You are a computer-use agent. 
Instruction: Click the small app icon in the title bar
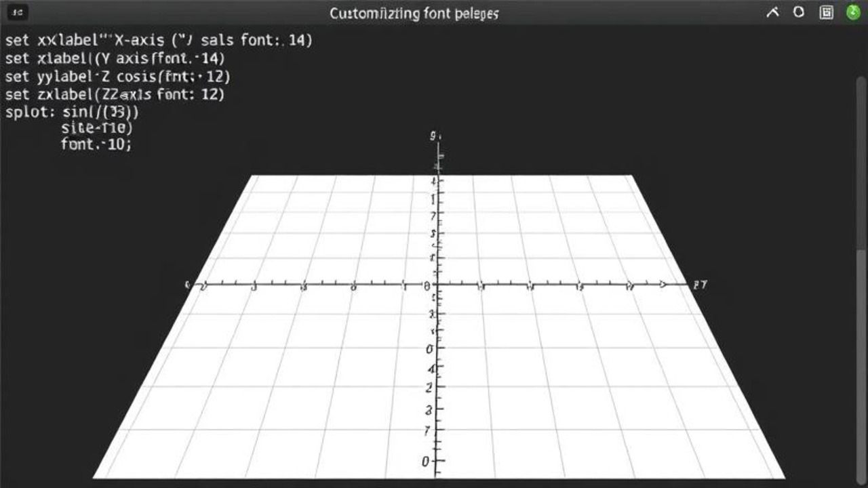coord(18,12)
